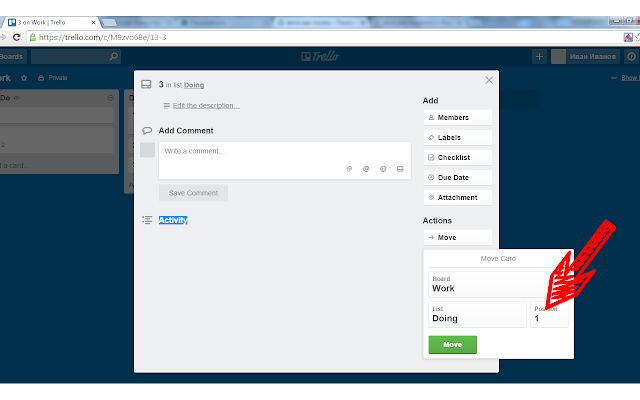Open the List dropdown showing Doing
This screenshot has width=640, height=400.
coord(477,314)
